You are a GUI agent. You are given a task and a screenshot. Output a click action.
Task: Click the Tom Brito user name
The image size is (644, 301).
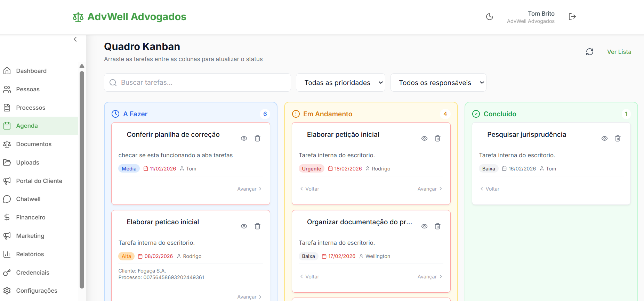541,14
